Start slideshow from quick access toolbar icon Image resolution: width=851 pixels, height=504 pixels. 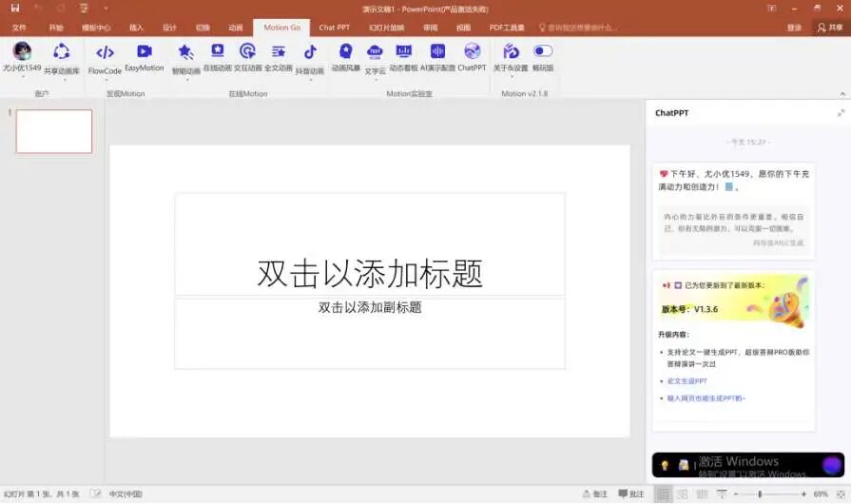coord(84,9)
